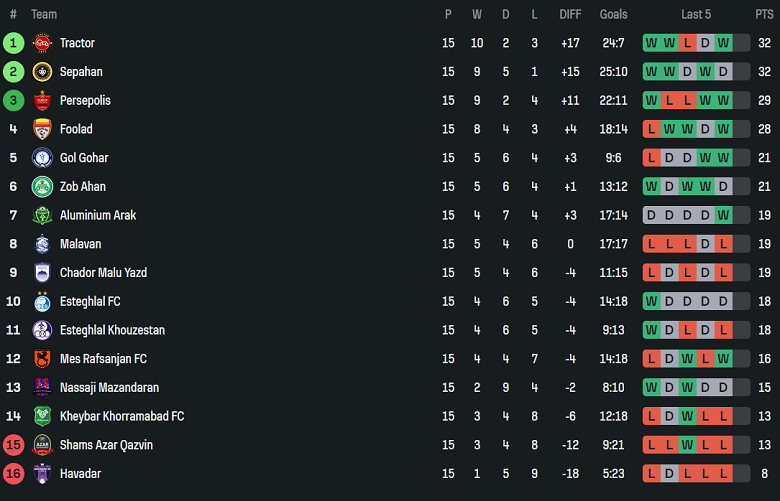Click the Havadar team crest
This screenshot has height=501, width=780.
pyautogui.click(x=42, y=474)
